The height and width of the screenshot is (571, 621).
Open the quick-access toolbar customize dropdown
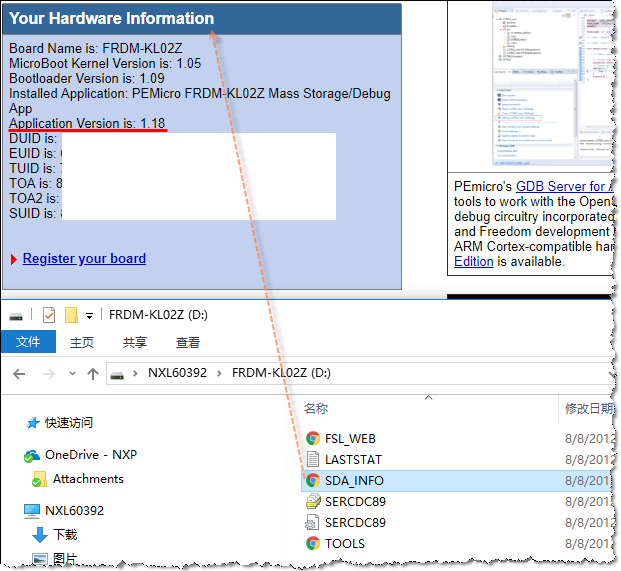click(90, 316)
